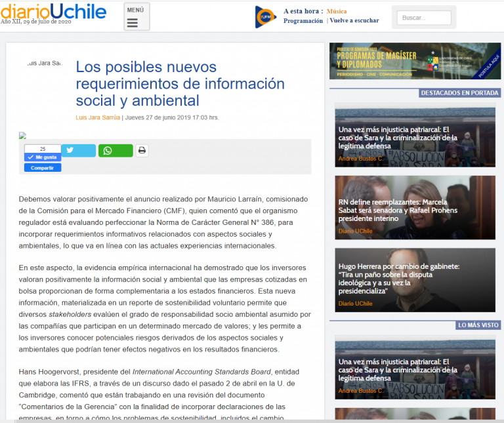Open the Programación link
The width and height of the screenshot is (504, 423).
(x=303, y=20)
